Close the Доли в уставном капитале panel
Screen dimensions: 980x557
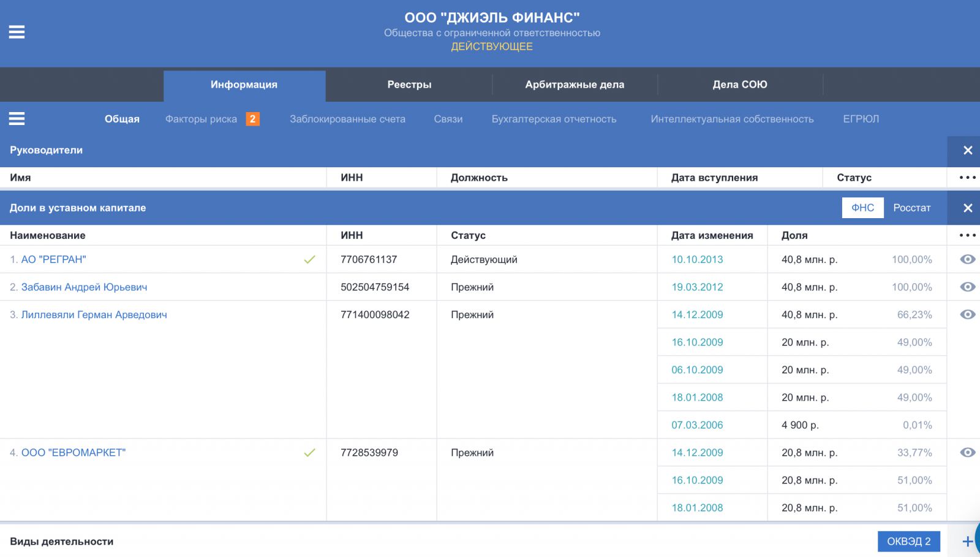[968, 208]
